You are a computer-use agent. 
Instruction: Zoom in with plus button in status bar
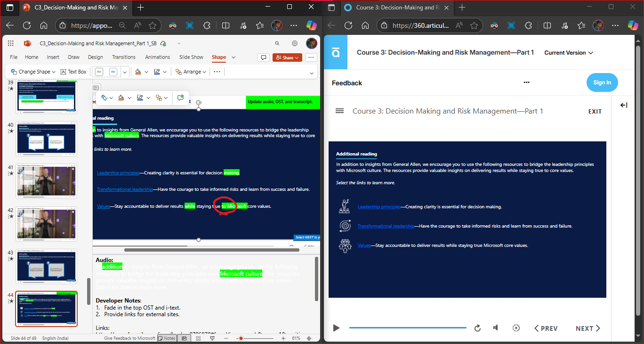[x=283, y=338]
